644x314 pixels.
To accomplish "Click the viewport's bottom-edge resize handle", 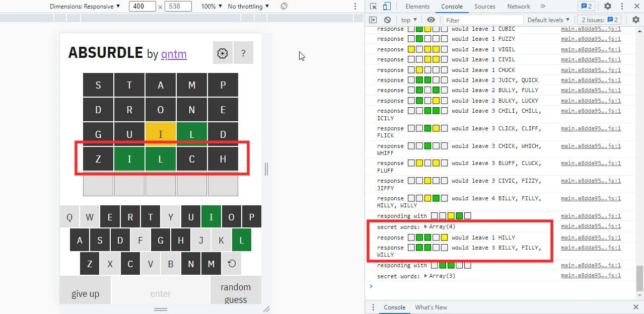I will point(161,309).
